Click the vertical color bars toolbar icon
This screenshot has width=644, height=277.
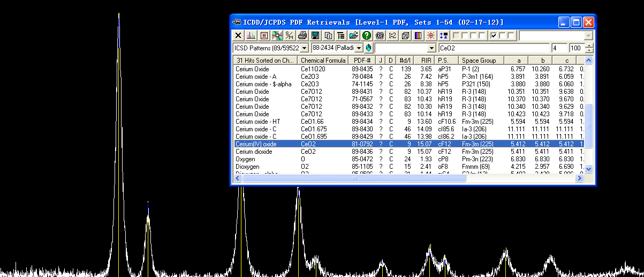click(418, 35)
